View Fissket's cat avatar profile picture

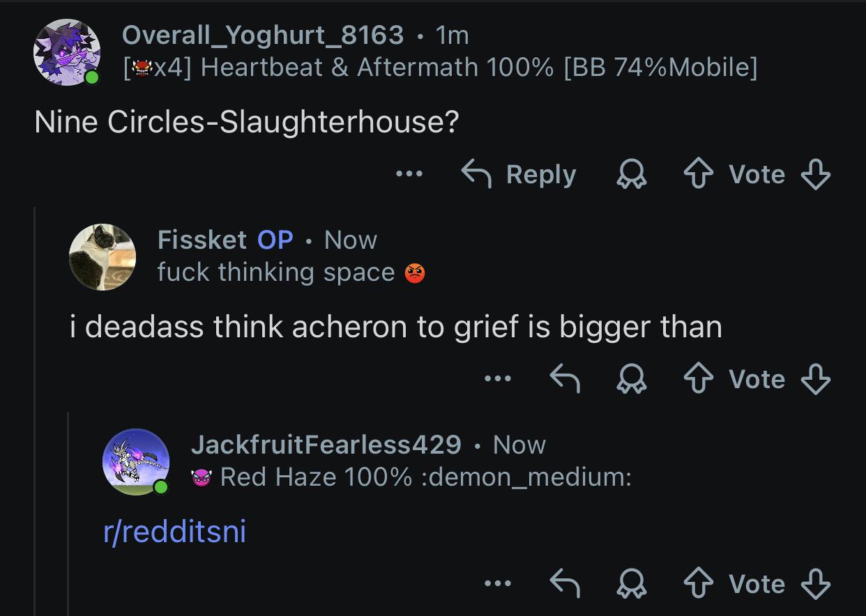(102, 256)
